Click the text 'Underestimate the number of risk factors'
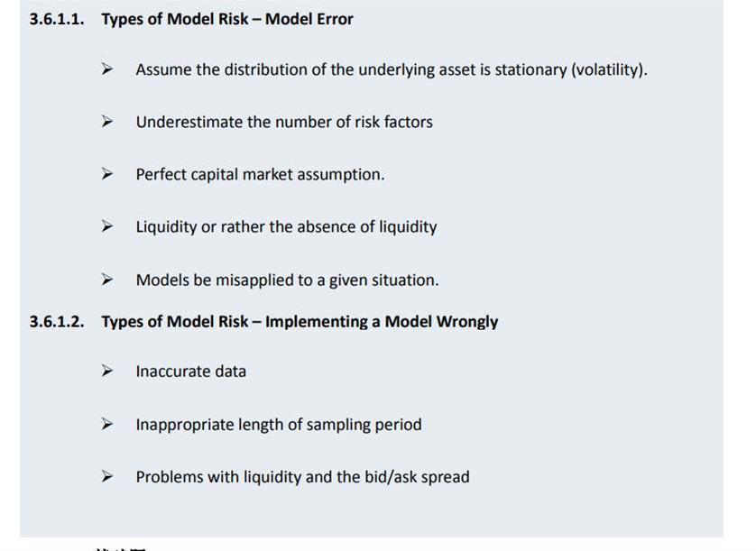 tap(284, 122)
